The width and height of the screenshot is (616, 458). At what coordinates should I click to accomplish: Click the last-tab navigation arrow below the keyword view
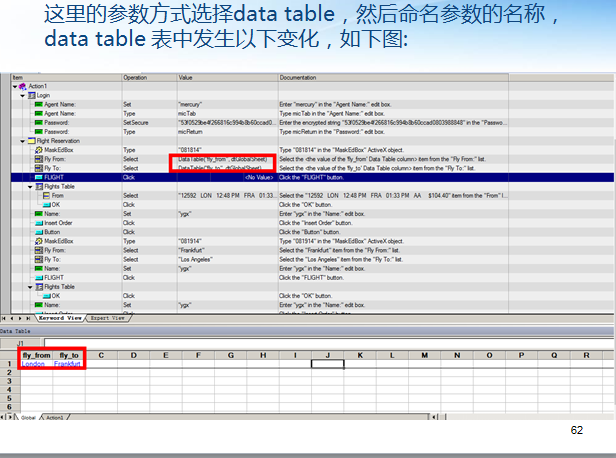tap(28, 318)
